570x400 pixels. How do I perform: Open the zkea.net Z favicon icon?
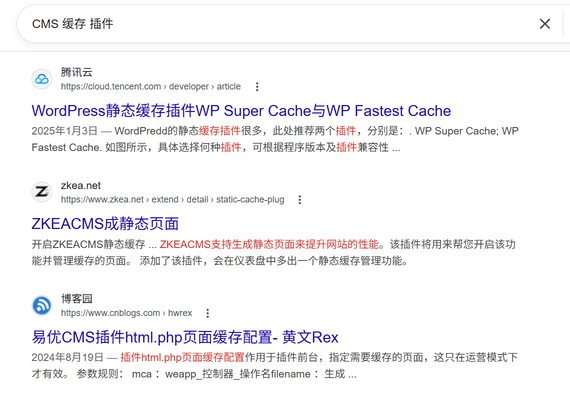point(42,192)
